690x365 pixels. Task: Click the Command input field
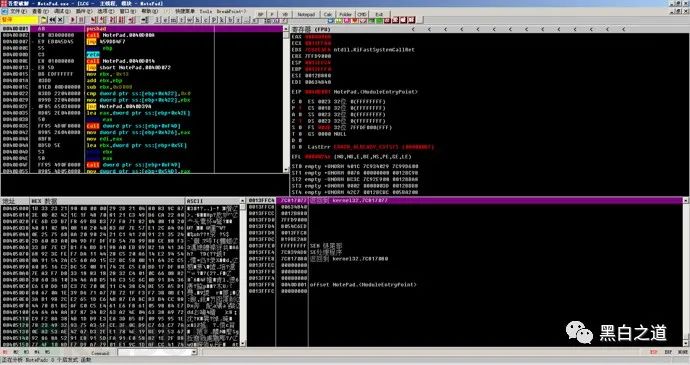coord(155,352)
